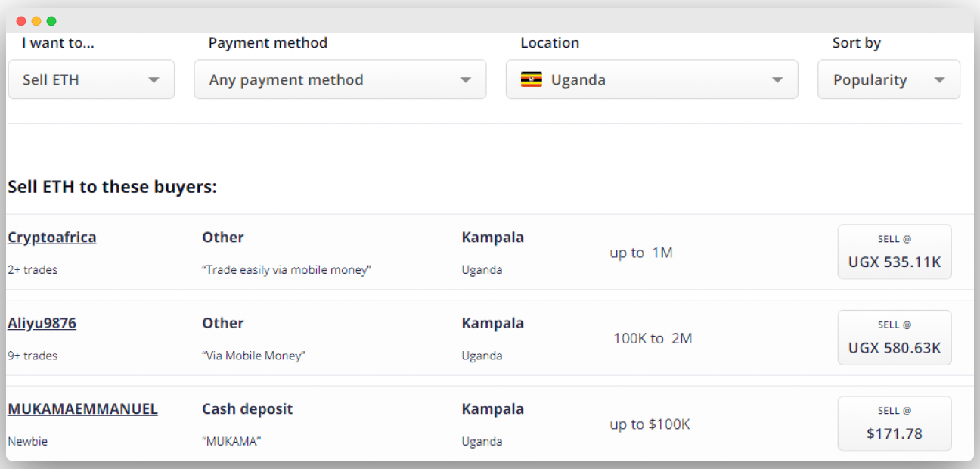Open the Uganda location dropdown

pos(651,79)
